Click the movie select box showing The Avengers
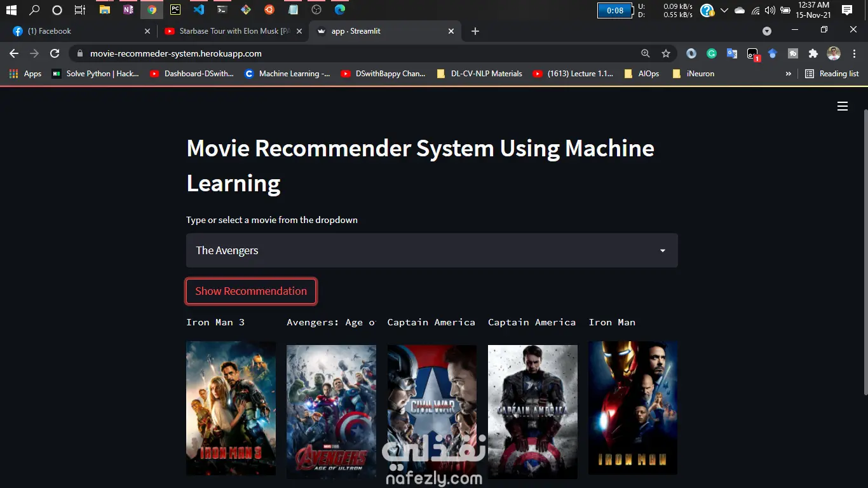The height and width of the screenshot is (488, 868). click(x=432, y=250)
